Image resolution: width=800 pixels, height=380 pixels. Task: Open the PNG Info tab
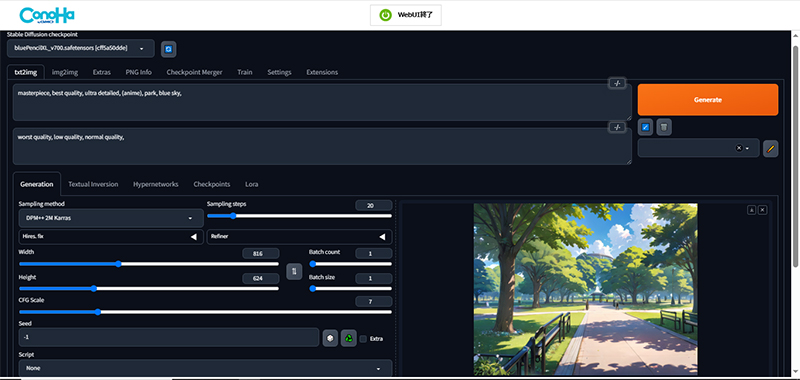tap(138, 72)
